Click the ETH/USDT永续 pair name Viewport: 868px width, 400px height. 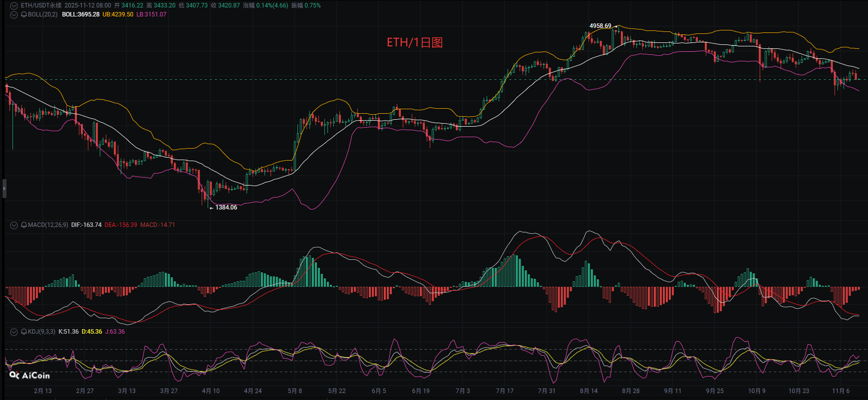(41, 5)
